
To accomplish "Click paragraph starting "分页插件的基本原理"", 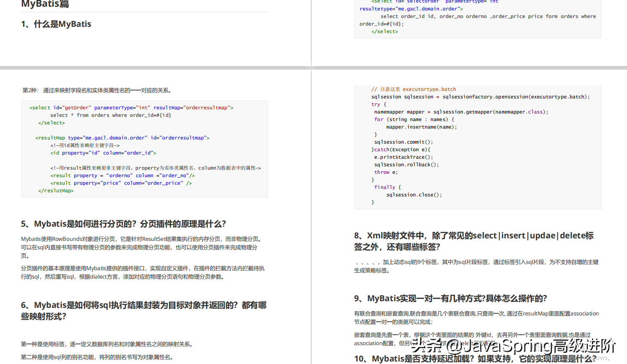I will coord(143,272).
